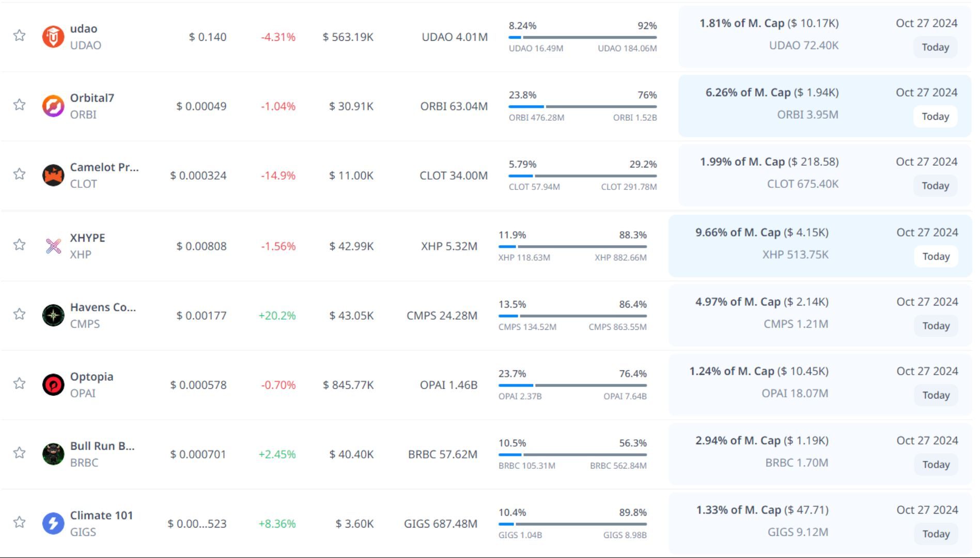The image size is (980, 558).
Task: Click the Climate 101 coin logo
Action: coord(53,523)
